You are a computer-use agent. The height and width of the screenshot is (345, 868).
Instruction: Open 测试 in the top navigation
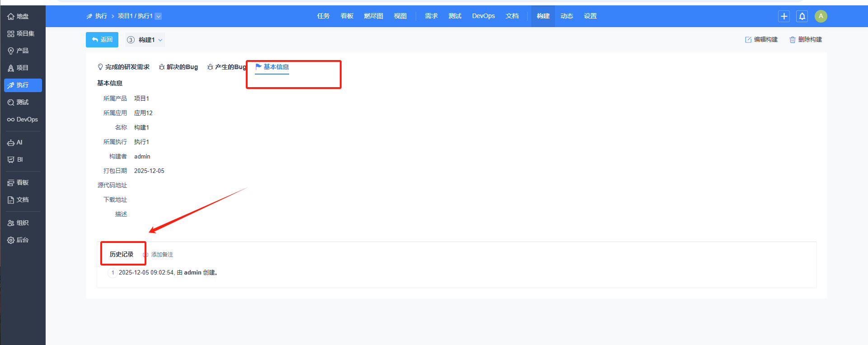[x=455, y=16]
